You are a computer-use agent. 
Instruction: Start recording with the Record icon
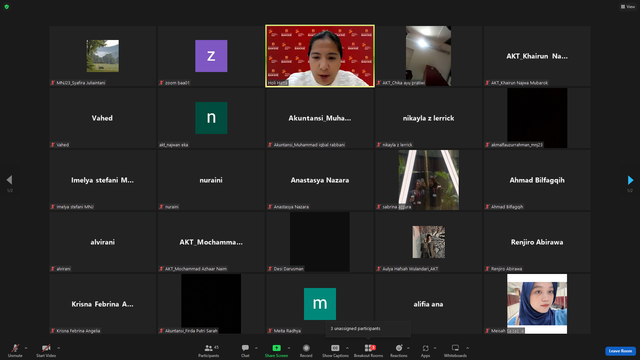point(306,350)
